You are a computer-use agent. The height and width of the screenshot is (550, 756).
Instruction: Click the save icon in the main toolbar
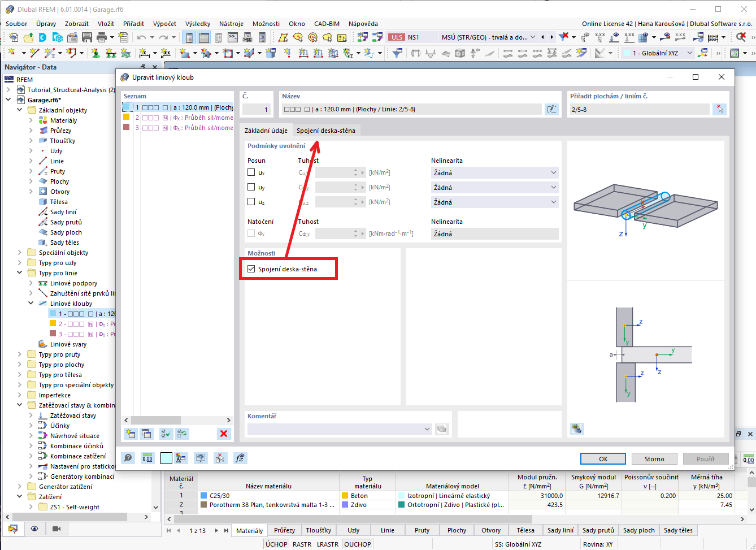click(x=87, y=37)
